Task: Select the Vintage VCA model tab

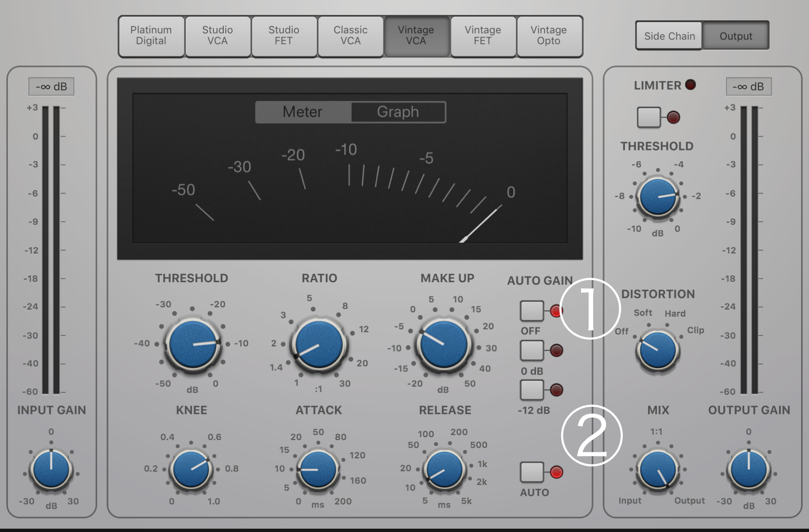Action: point(416,36)
